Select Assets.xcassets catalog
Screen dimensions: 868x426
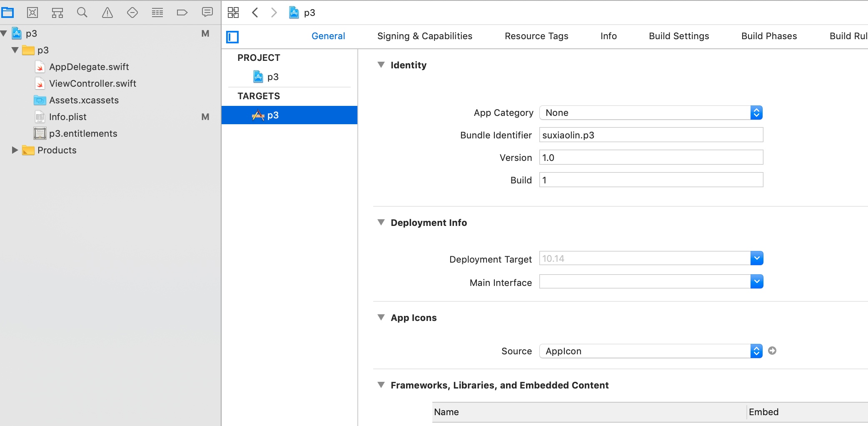tap(84, 100)
